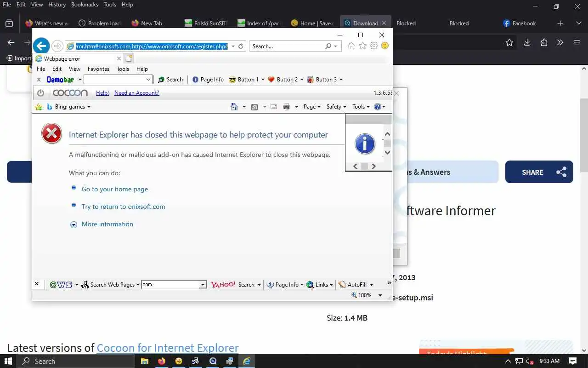Click the Cocoon logo
This screenshot has height=368, width=588.
click(70, 93)
